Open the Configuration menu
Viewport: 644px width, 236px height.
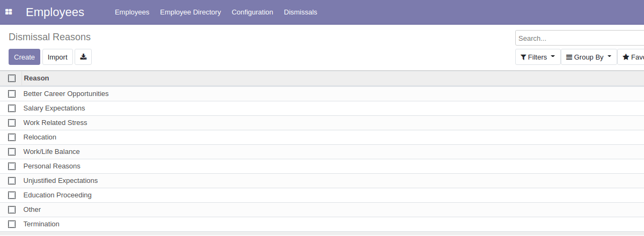pyautogui.click(x=252, y=12)
